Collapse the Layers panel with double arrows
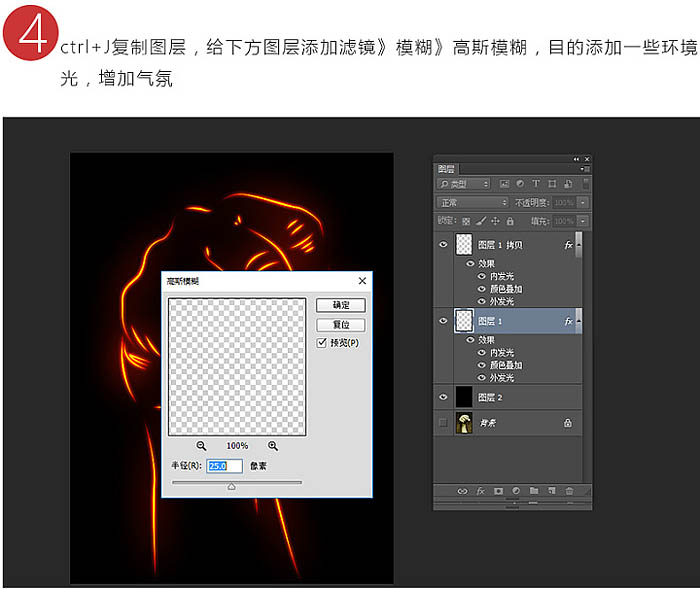This screenshot has width=700, height=589. tap(576, 159)
